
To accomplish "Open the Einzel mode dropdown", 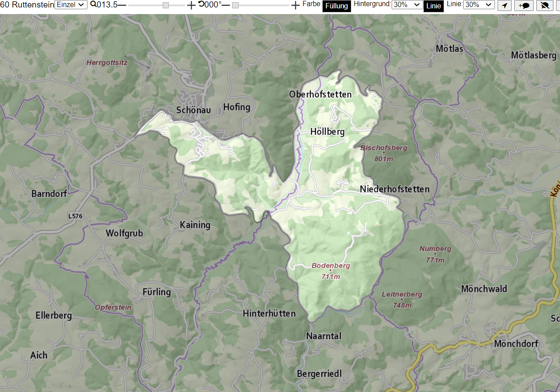I will [71, 5].
